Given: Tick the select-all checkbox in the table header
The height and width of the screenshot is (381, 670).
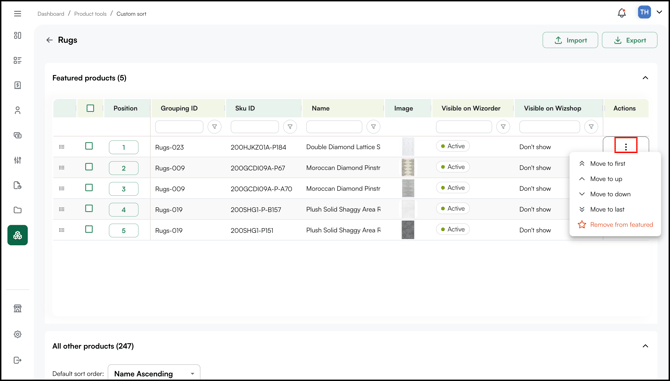Looking at the screenshot, I should [x=90, y=108].
